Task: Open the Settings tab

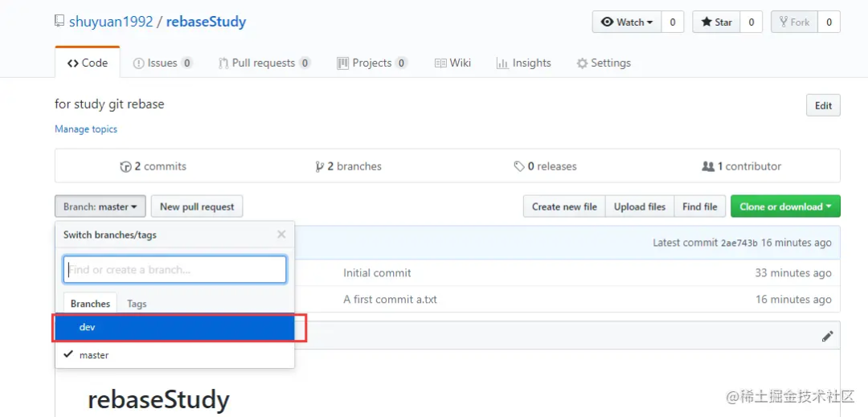Action: (x=604, y=63)
